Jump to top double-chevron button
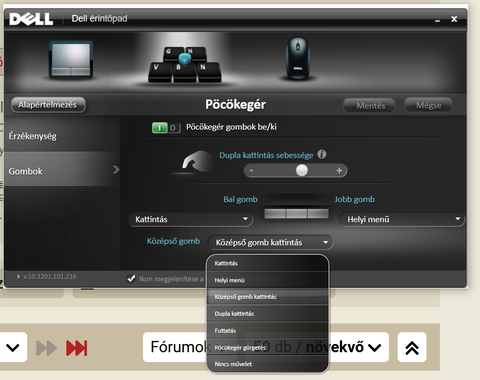Image resolution: width=480 pixels, height=380 pixels. pos(412,347)
